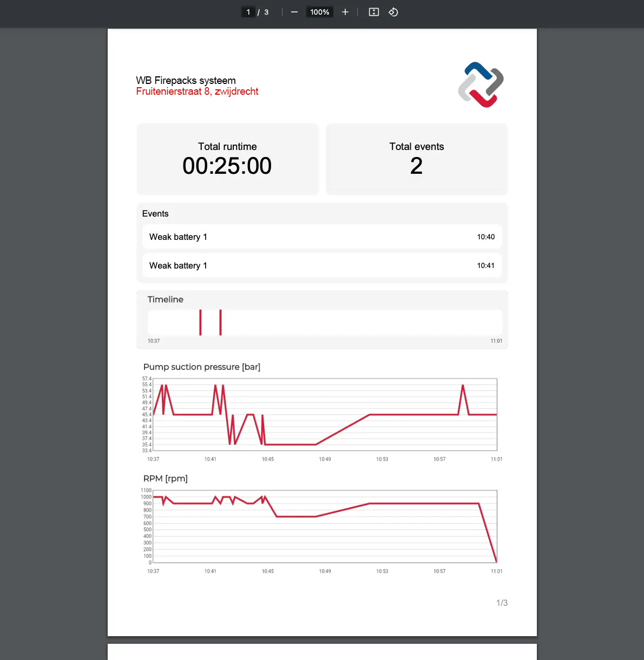
Task: Click the timeline end label 11:01
Action: (496, 341)
